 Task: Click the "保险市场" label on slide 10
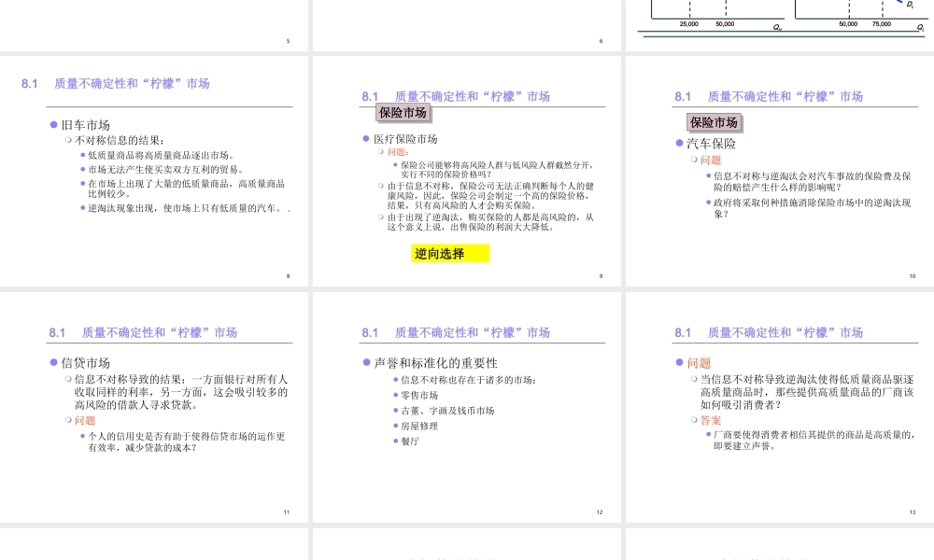(x=715, y=122)
